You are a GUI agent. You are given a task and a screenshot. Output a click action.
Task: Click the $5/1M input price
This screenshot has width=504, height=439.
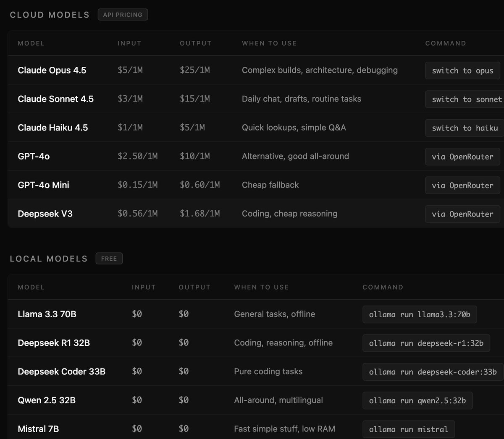(x=130, y=70)
